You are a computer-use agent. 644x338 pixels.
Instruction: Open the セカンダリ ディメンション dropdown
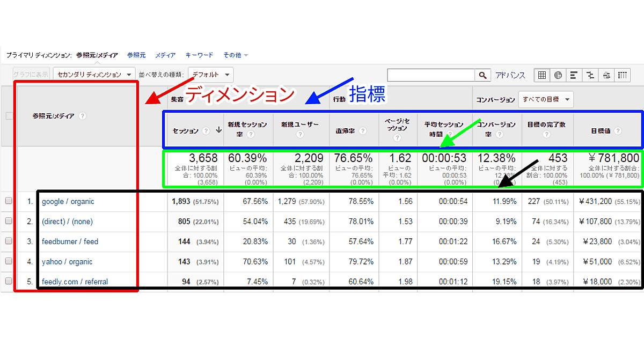pyautogui.click(x=94, y=75)
